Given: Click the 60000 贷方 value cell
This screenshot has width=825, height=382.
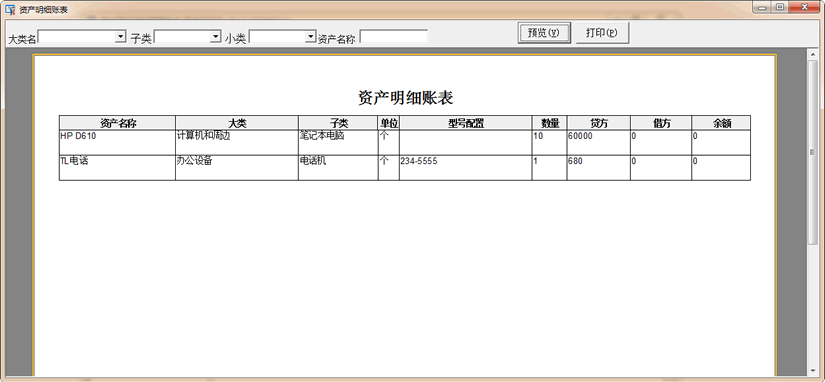Looking at the screenshot, I should point(599,143).
